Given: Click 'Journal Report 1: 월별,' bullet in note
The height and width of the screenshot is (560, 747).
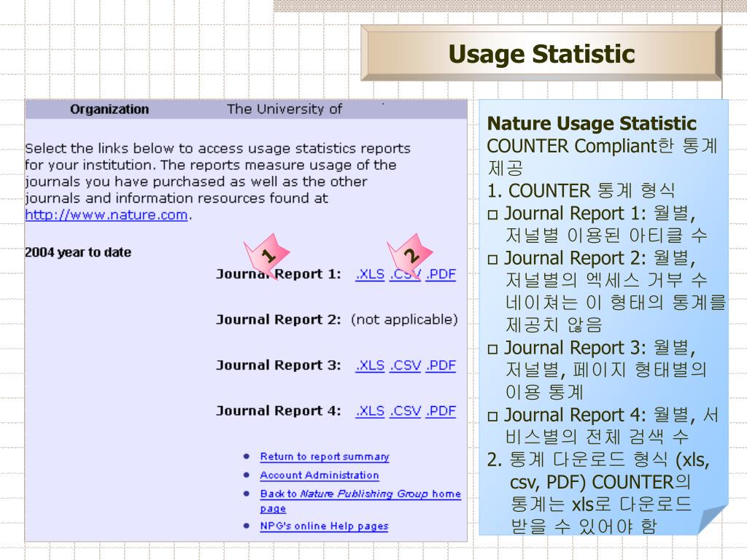Looking at the screenshot, I should click(x=592, y=214).
